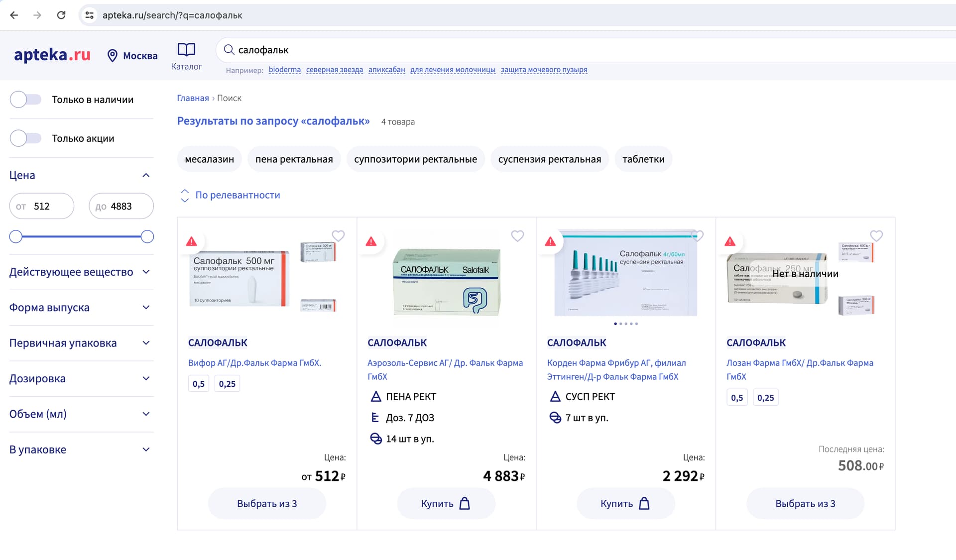Open защита мочевого пузыря example link
This screenshot has height=560, width=956.
pyautogui.click(x=544, y=70)
